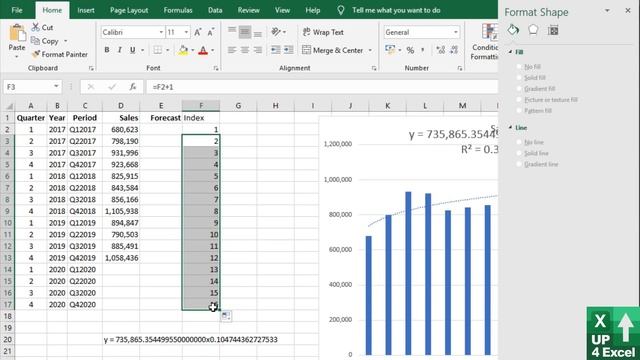640x360 pixels.
Task: Switch to the Data tab
Action: tap(215, 10)
